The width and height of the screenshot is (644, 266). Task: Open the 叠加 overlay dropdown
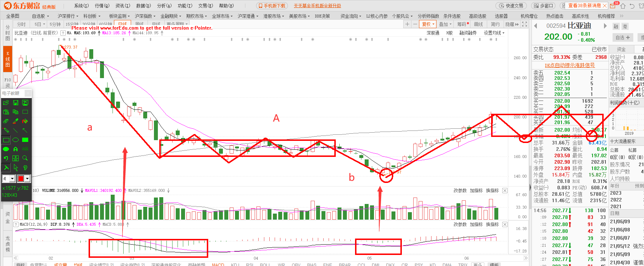coord(445,24)
